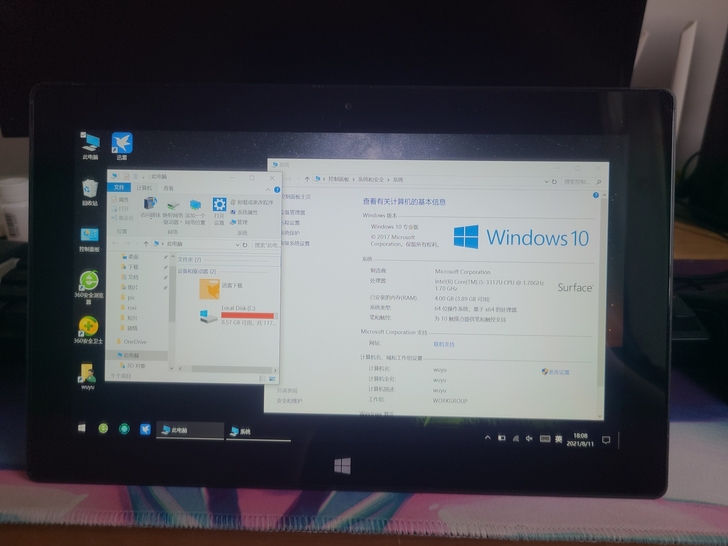The image size is (728, 546).
Task: Click System window search box
Action: click(581, 182)
